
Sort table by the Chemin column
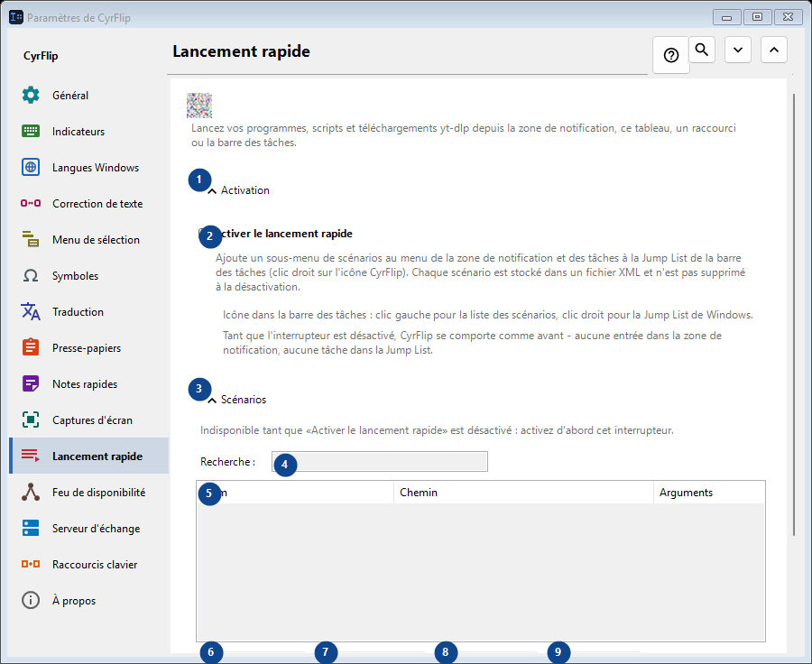click(523, 492)
